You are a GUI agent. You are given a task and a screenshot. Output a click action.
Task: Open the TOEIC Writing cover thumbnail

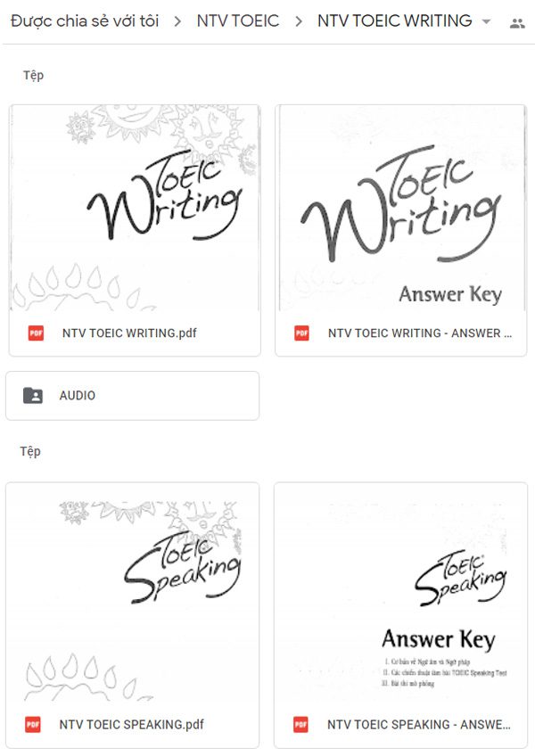click(x=135, y=208)
